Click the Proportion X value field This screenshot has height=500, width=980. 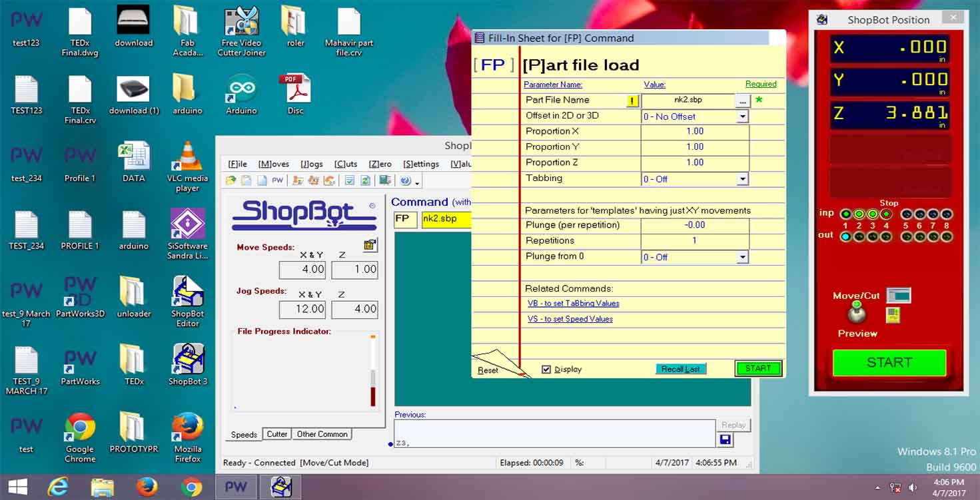695,131
